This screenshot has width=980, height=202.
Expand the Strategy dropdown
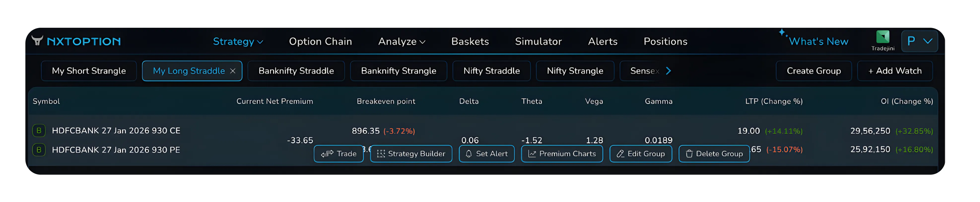point(237,41)
